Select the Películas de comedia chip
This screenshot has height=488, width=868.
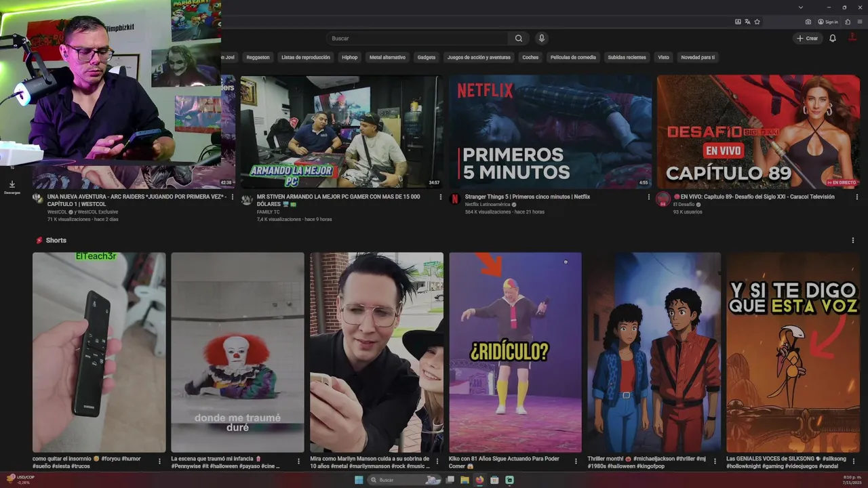pos(573,58)
